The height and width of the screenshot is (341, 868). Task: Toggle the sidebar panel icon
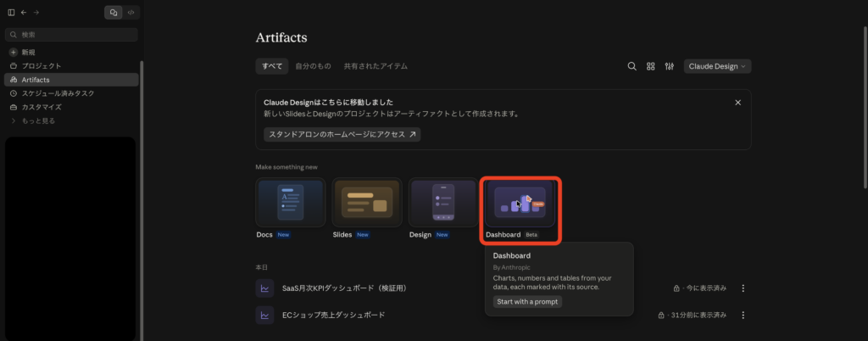[x=11, y=12]
